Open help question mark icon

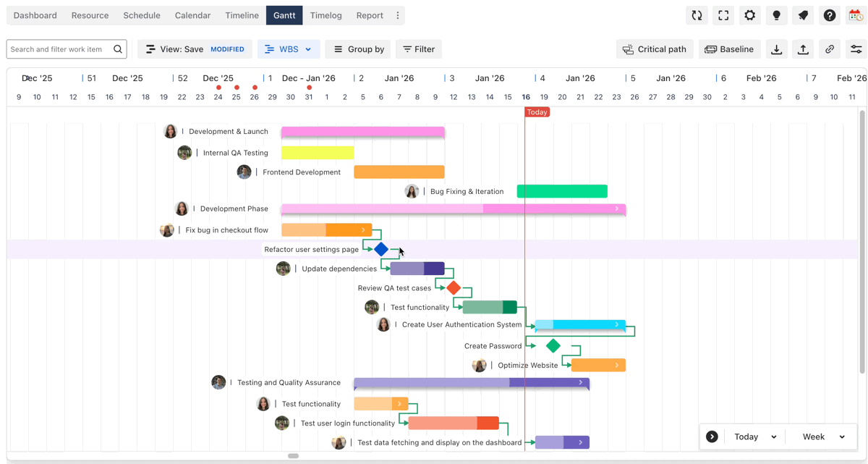pos(830,15)
